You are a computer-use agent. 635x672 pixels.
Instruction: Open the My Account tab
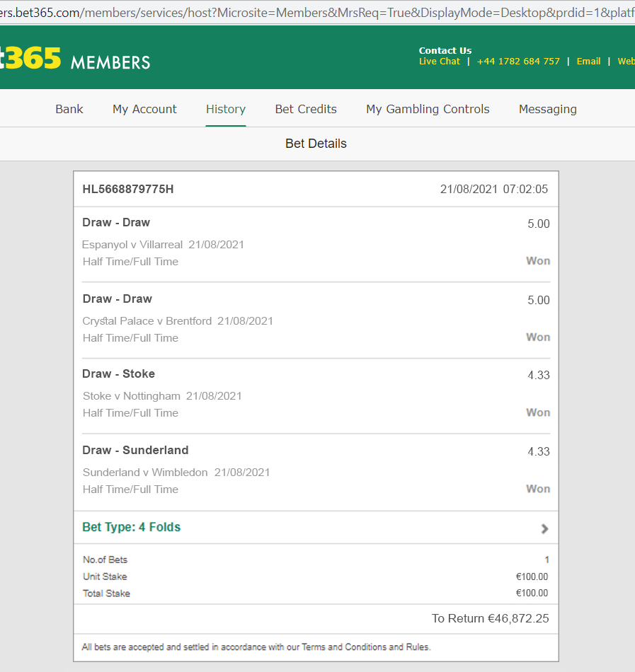pos(144,109)
